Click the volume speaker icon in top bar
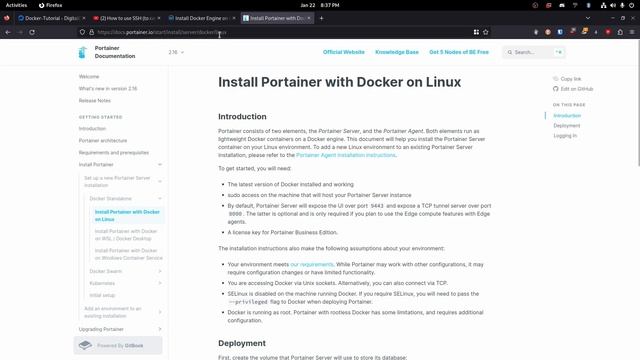This screenshot has height=360, width=640. [x=613, y=5]
